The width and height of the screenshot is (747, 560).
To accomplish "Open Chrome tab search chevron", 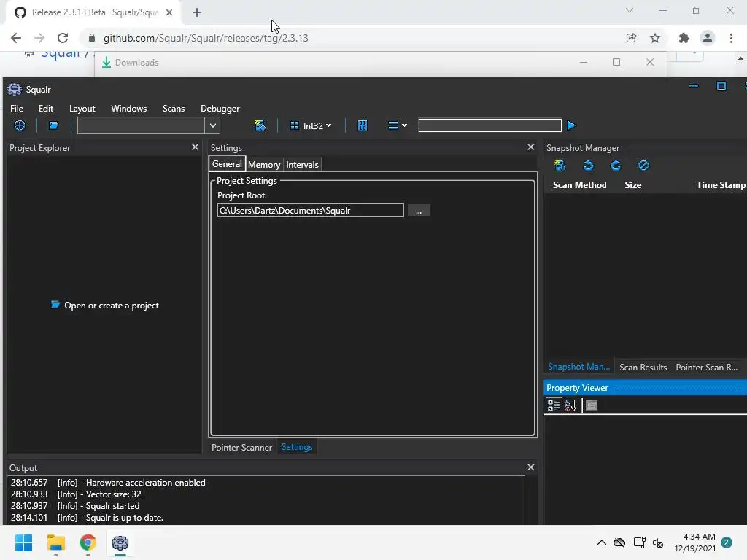I will click(630, 10).
